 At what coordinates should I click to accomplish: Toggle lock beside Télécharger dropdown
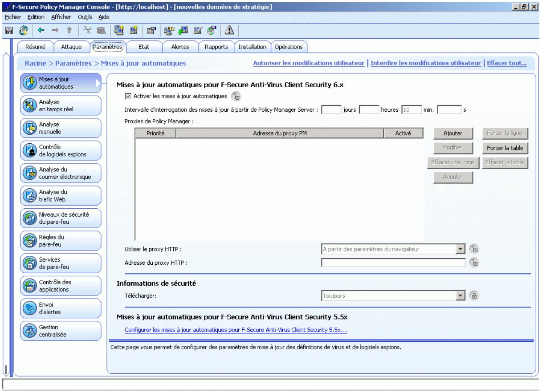475,295
